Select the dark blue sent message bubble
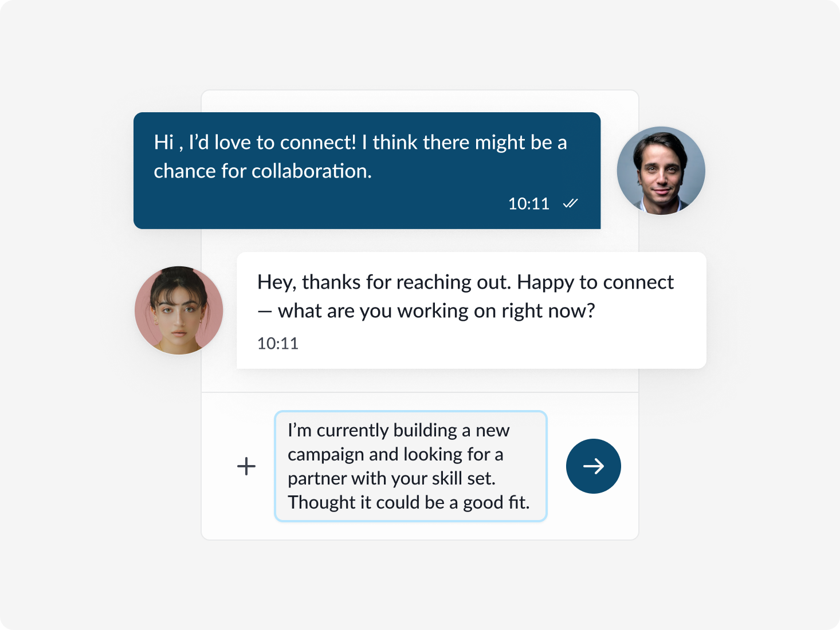This screenshot has height=630, width=840. click(367, 170)
